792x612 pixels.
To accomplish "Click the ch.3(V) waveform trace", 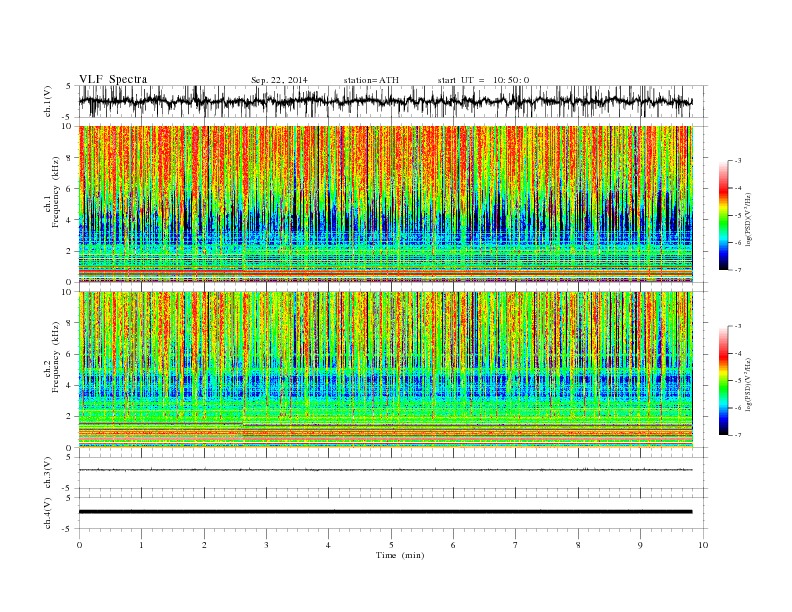I will click(386, 470).
